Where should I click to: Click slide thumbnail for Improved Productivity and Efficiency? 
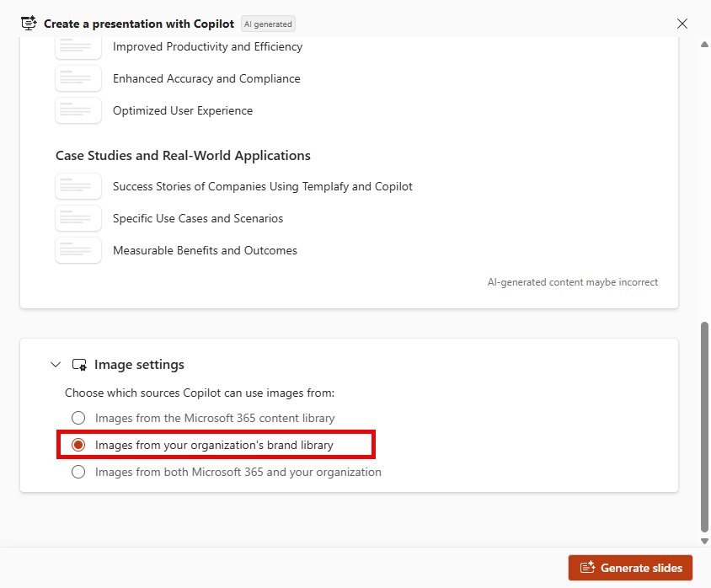[x=78, y=47]
